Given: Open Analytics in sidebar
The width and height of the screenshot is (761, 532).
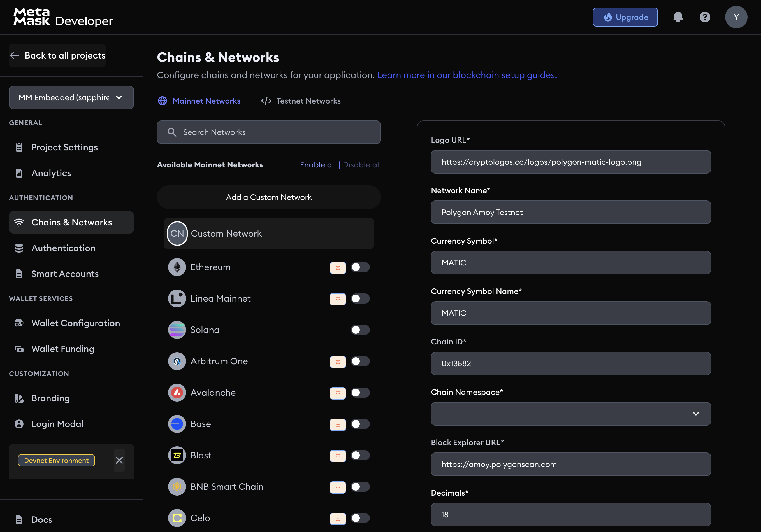Looking at the screenshot, I should coord(71,173).
